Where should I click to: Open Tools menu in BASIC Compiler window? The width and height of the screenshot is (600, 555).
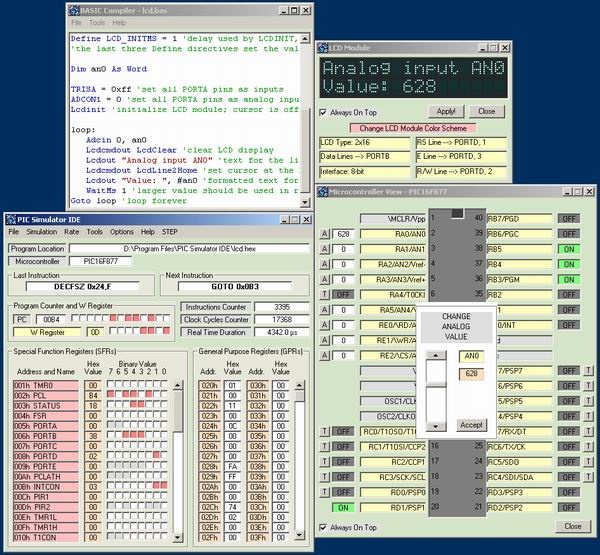pyautogui.click(x=97, y=21)
